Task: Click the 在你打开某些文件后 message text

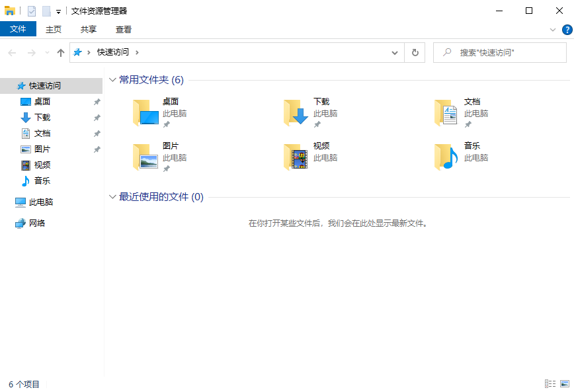Action: 338,223
